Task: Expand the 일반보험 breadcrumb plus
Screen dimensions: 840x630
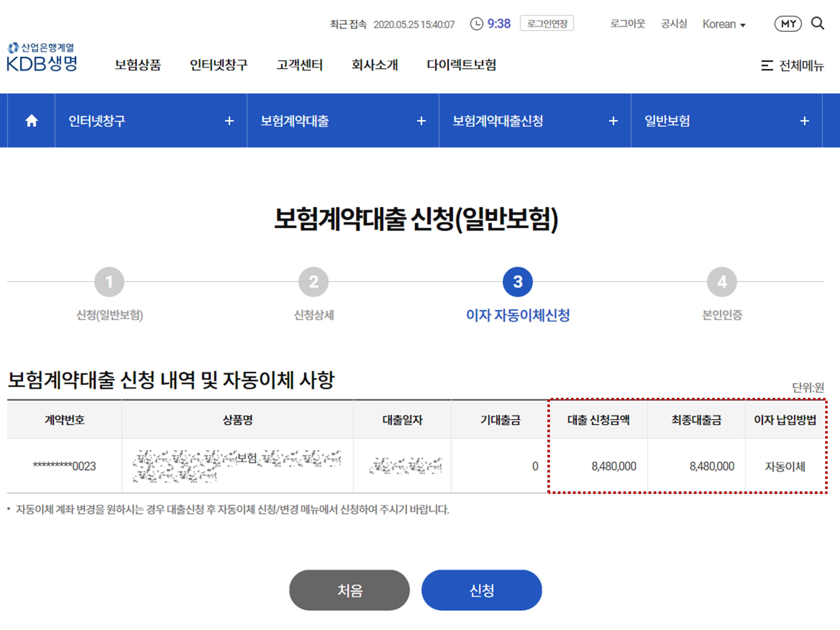Action: [804, 121]
